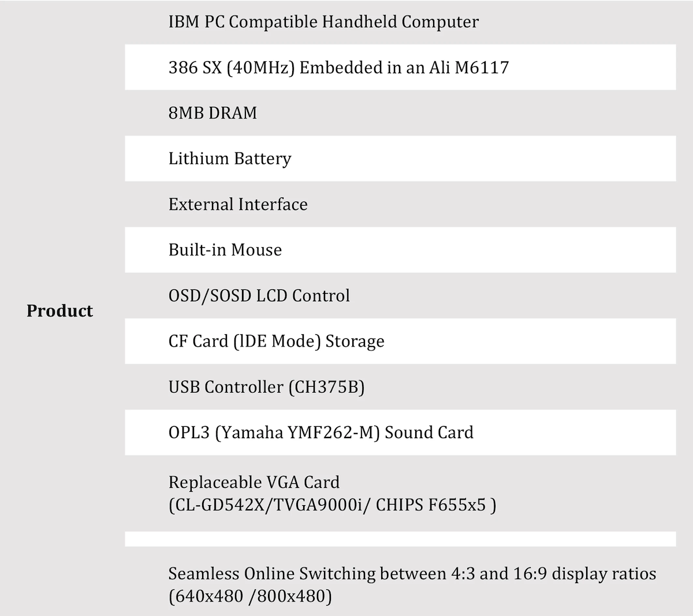Image resolution: width=693 pixels, height=616 pixels.
Task: Click the empty white row below VGA Card
Action: [400, 539]
